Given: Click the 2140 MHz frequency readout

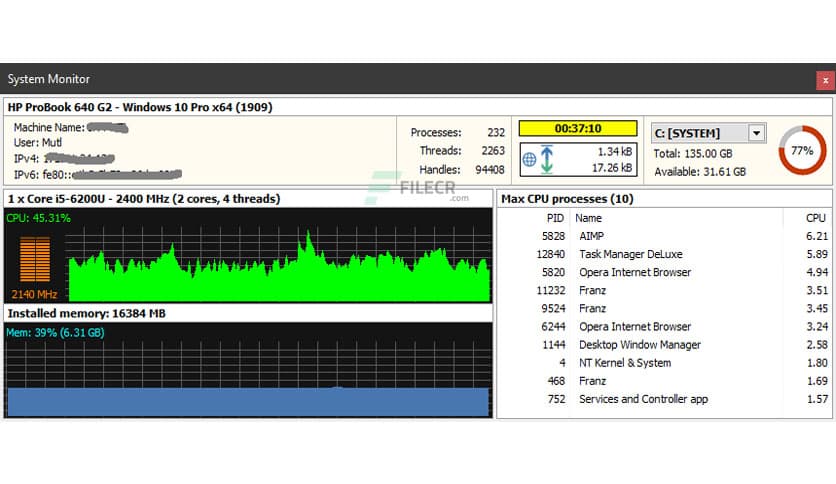Looking at the screenshot, I should pos(34,294).
